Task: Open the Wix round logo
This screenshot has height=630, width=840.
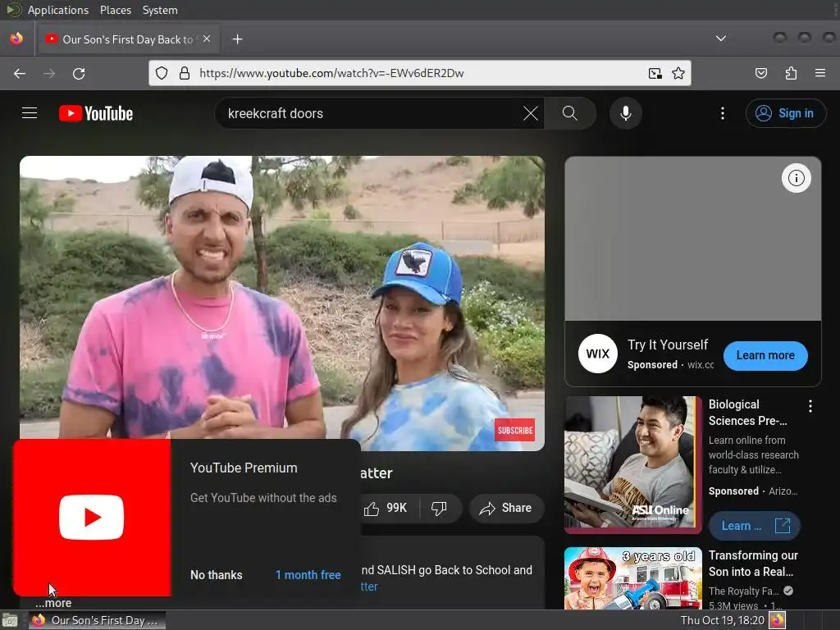Action: pos(598,354)
